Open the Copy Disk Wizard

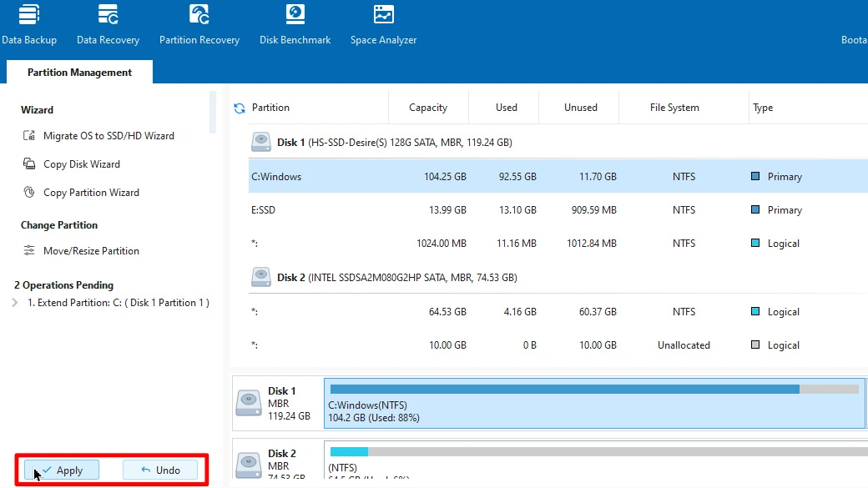[x=81, y=164]
